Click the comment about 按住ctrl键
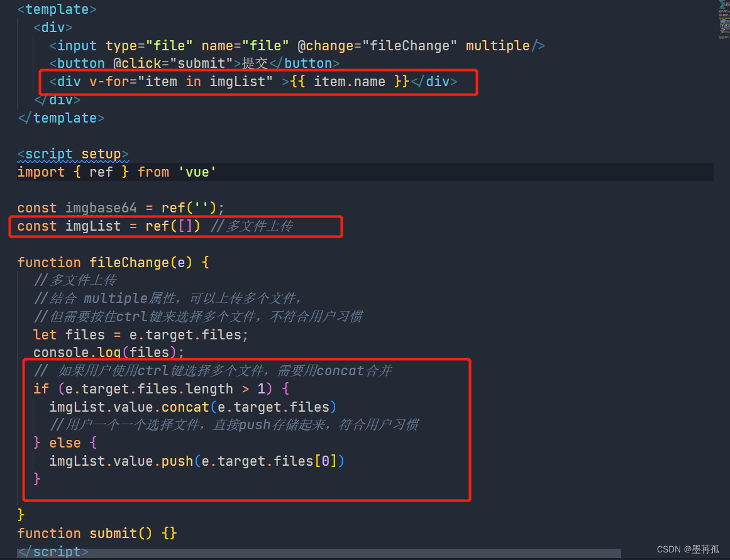 point(198,317)
